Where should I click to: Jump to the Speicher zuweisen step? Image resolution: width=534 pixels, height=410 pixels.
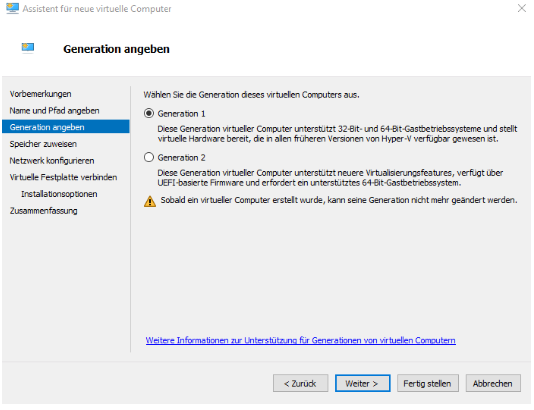[x=43, y=144]
